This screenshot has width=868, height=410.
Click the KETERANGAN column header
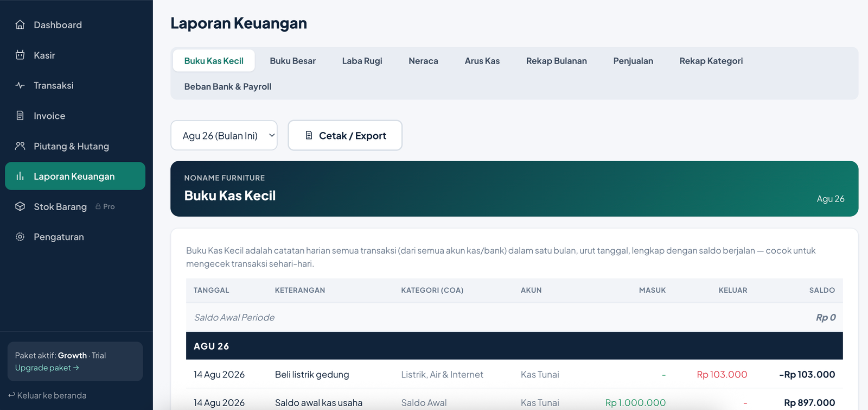click(x=300, y=290)
